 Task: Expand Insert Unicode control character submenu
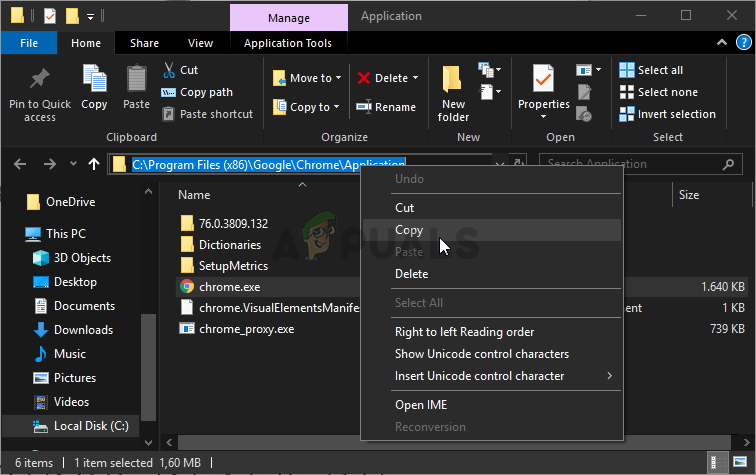(609, 376)
